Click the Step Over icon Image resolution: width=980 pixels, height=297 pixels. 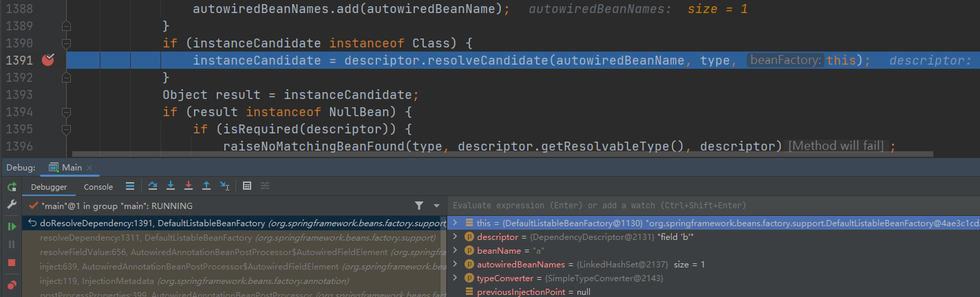153,186
